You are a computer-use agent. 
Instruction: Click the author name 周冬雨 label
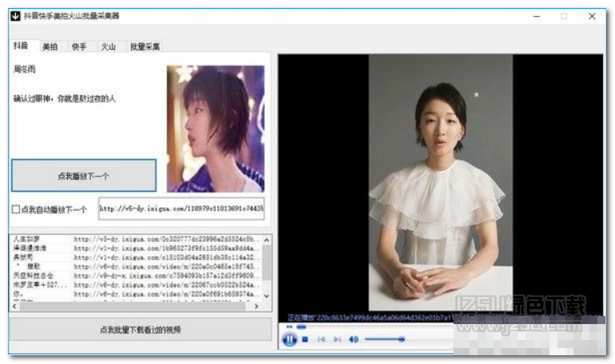[24, 69]
